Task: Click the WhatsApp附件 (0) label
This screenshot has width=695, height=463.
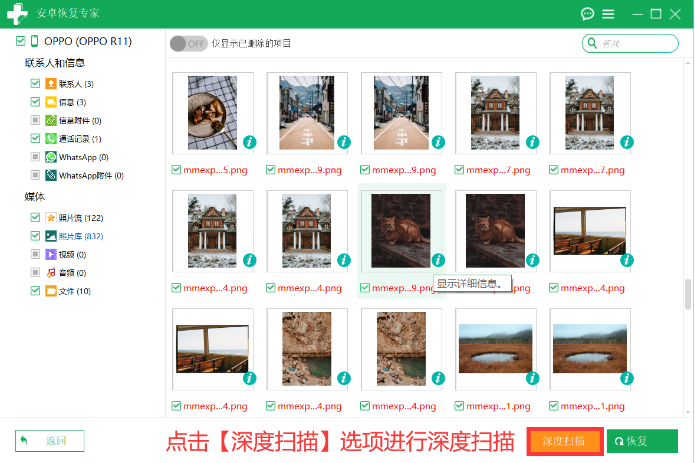Action: pyautogui.click(x=91, y=175)
